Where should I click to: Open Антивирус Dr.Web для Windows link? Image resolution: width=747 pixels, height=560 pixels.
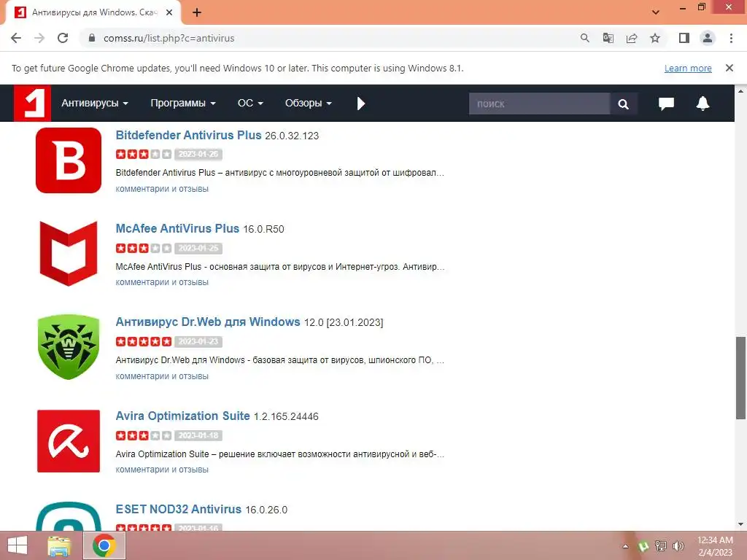click(x=208, y=322)
